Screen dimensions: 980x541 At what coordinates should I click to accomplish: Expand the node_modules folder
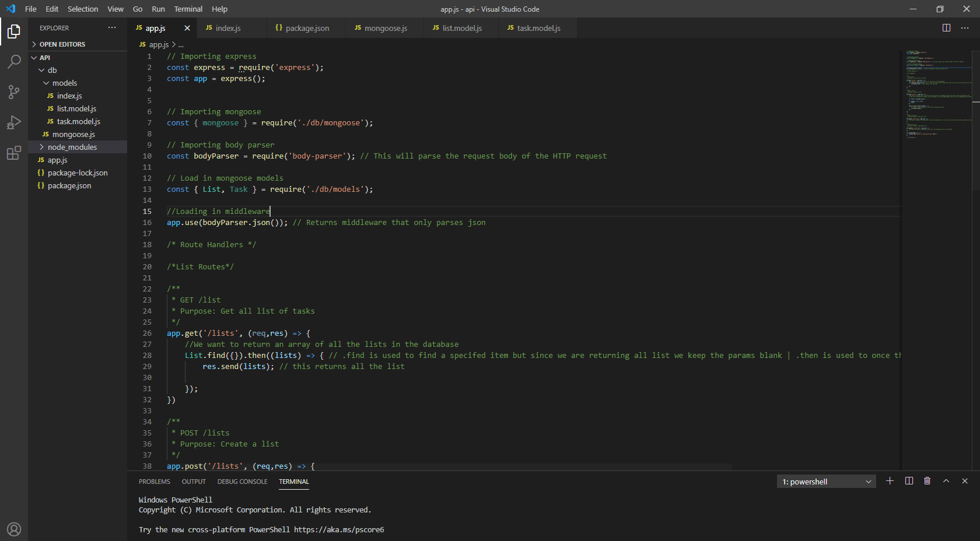[78, 147]
